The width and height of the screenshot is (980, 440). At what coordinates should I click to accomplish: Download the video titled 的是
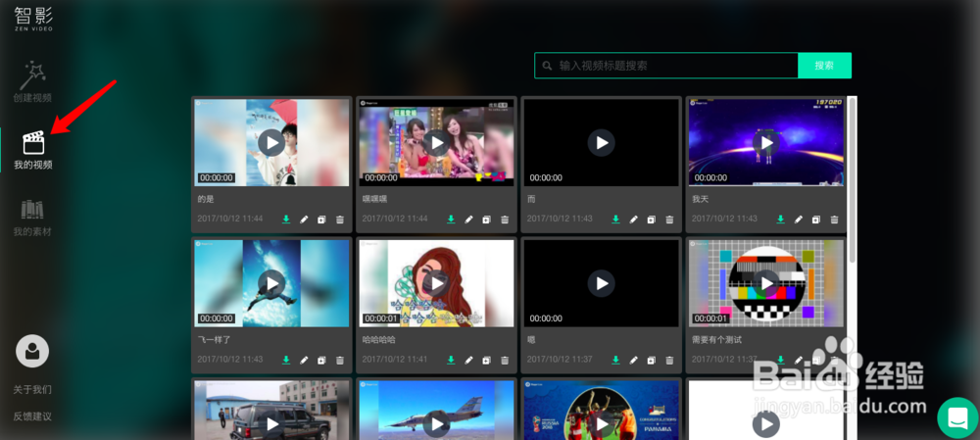286,220
